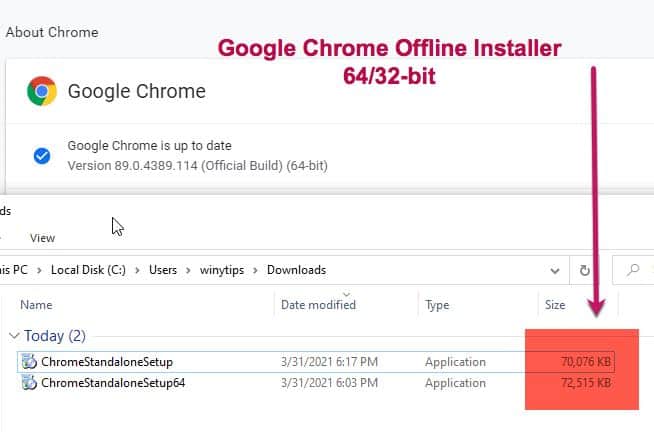Viewport: 654px width, 432px height.
Task: Go to Local Disk (C:) in breadcrumb
Action: pos(88,270)
